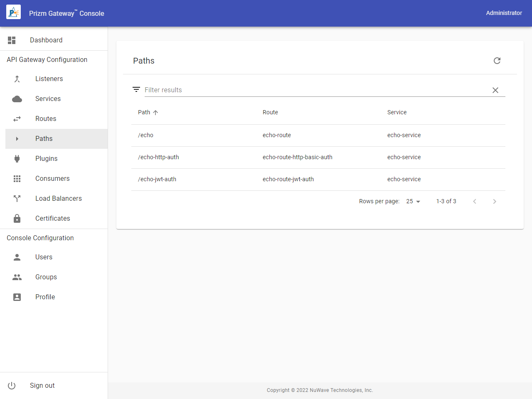Navigate to Routes in the sidebar
The height and width of the screenshot is (399, 532).
46,119
